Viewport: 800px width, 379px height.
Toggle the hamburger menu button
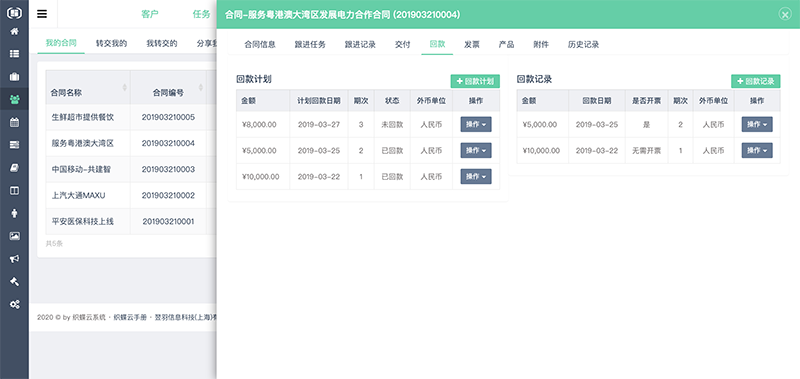(x=42, y=14)
